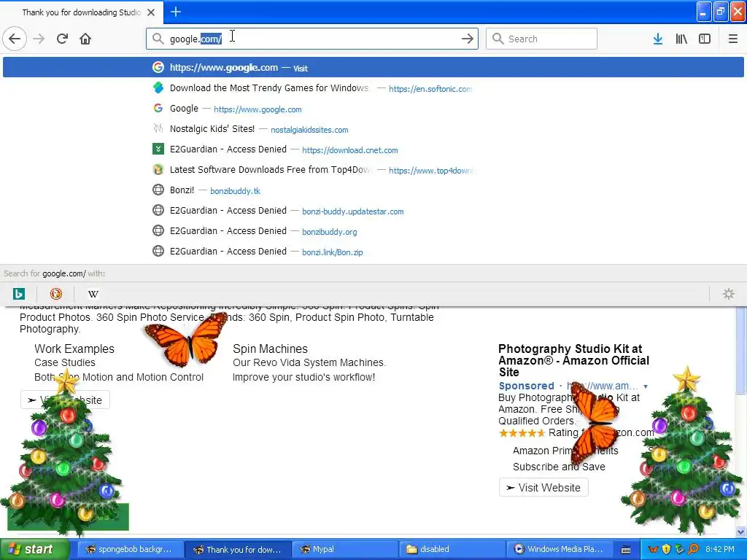Click the page's vertical scrollbar thumb
This screenshot has width=747, height=560.
[740, 350]
